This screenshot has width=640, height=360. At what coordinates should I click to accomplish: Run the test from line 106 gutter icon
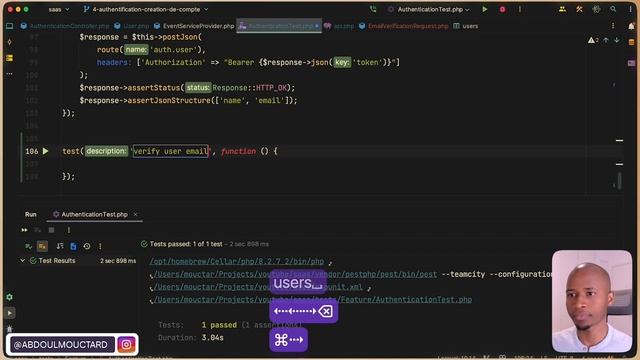pos(45,151)
